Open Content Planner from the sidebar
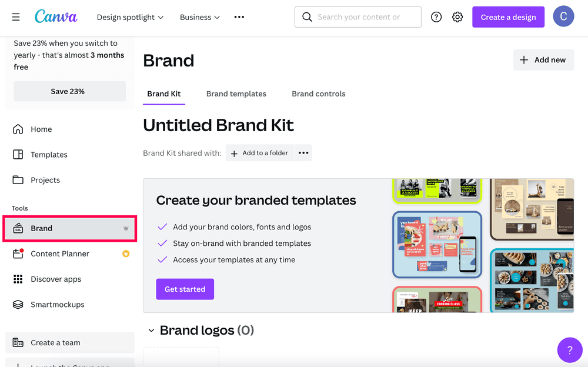The image size is (588, 367). coord(60,253)
